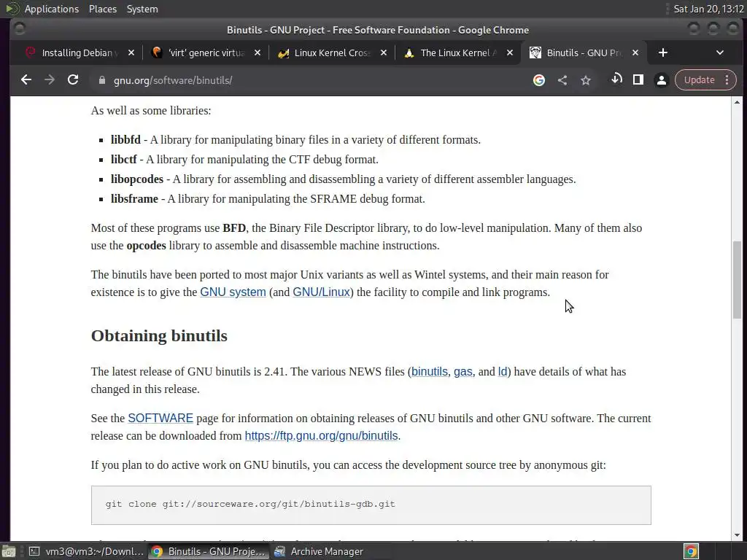Close the Linux Kernel Cross tab

coord(384,52)
